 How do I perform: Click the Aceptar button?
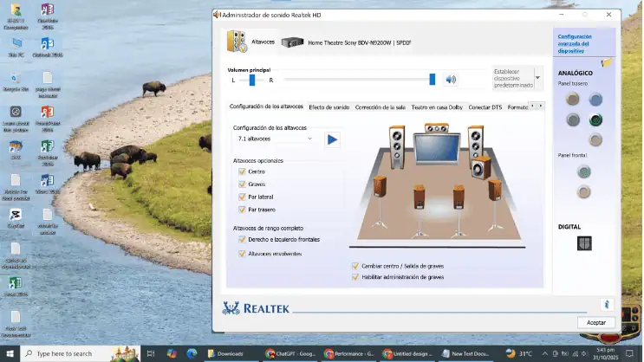[596, 323]
